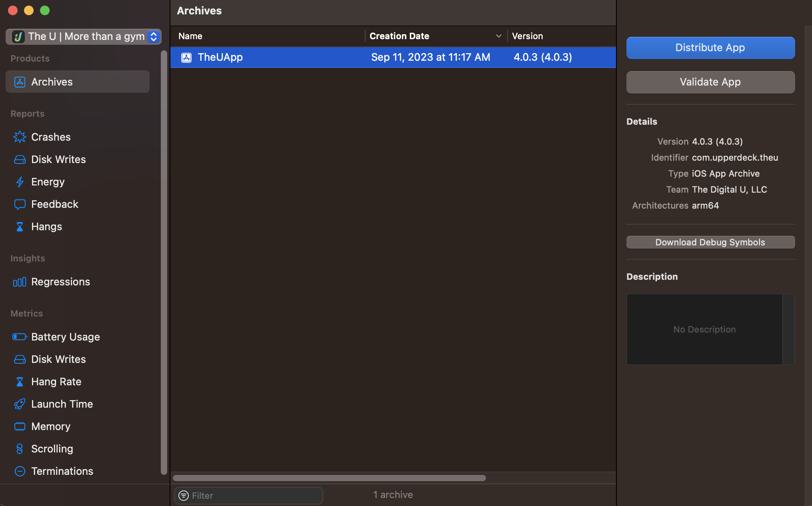Click the Memory chip icon

click(20, 426)
